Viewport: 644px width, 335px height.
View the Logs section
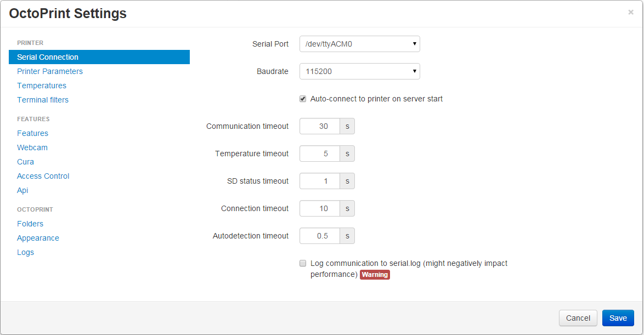(x=25, y=252)
